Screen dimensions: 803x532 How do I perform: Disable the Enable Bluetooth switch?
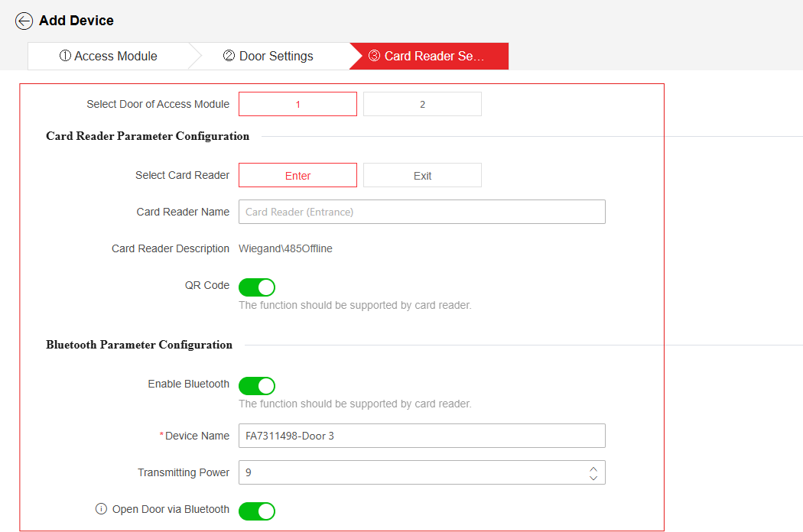pyautogui.click(x=256, y=385)
